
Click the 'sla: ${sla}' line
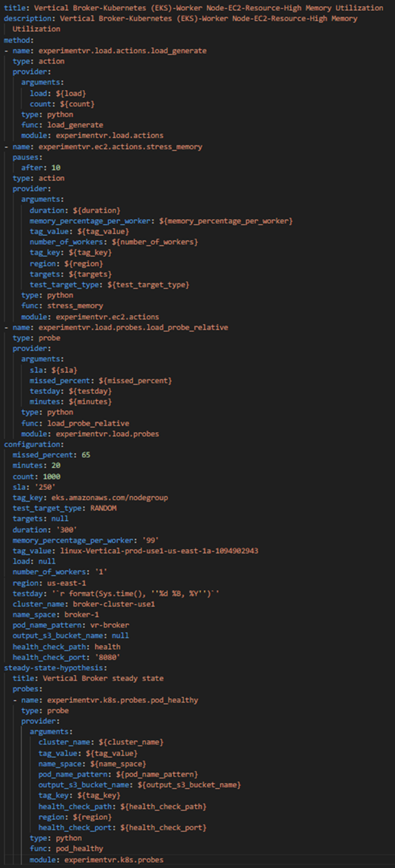pyautogui.click(x=53, y=370)
